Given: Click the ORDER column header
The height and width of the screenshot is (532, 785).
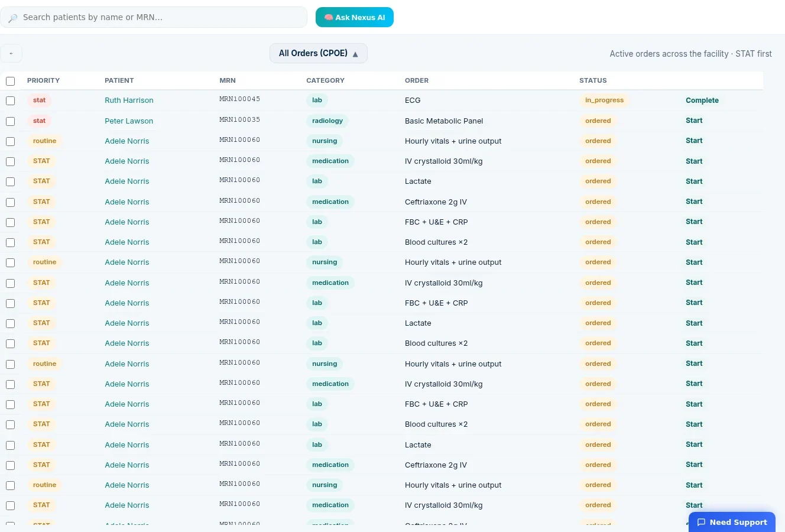Looking at the screenshot, I should click(417, 80).
